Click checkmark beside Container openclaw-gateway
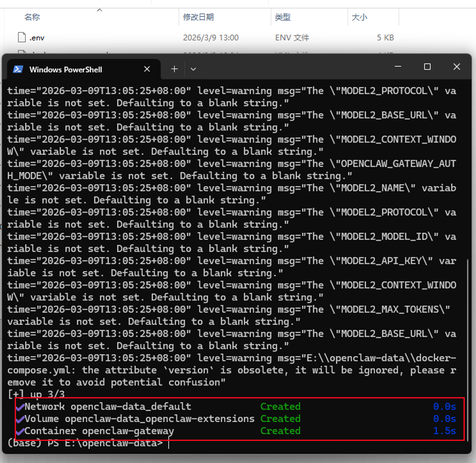The height and width of the screenshot is (463, 476). (20, 431)
